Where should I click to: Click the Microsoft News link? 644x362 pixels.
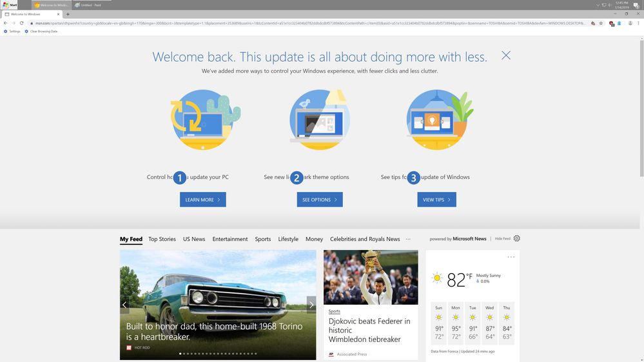469,238
